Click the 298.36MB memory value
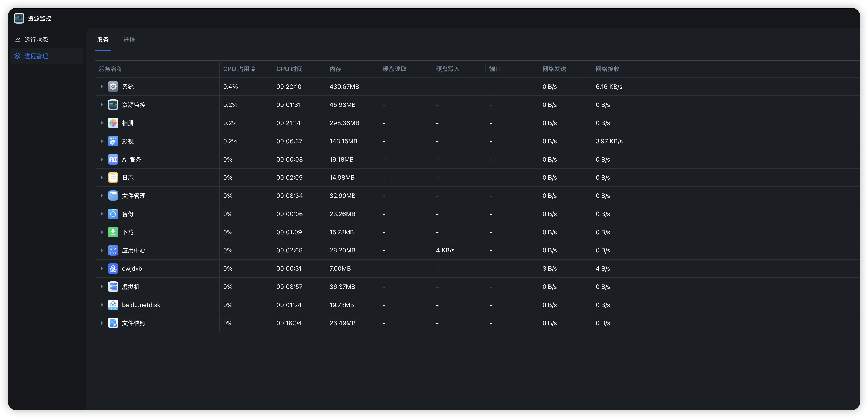Viewport: 868px width, 418px height. 344,123
